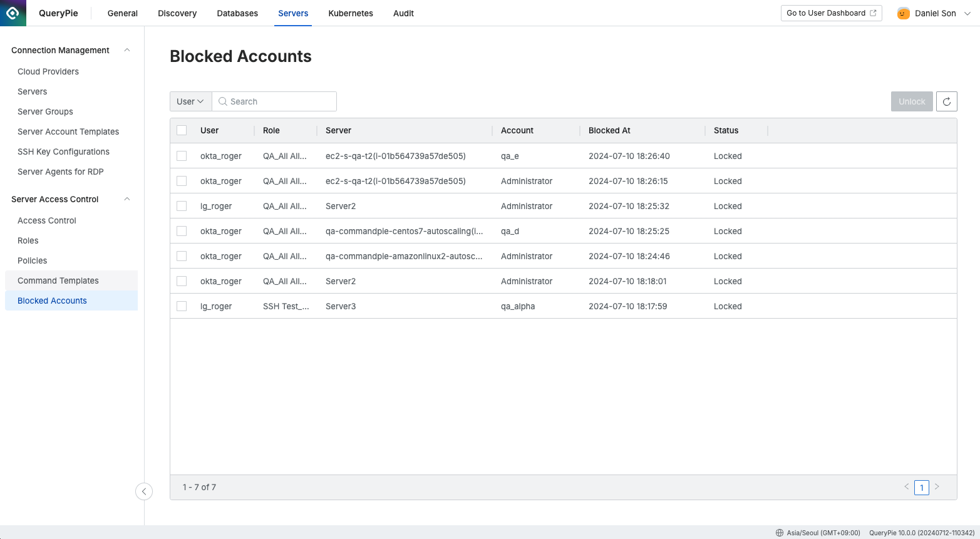Click the globe timezone icon

pos(780,533)
